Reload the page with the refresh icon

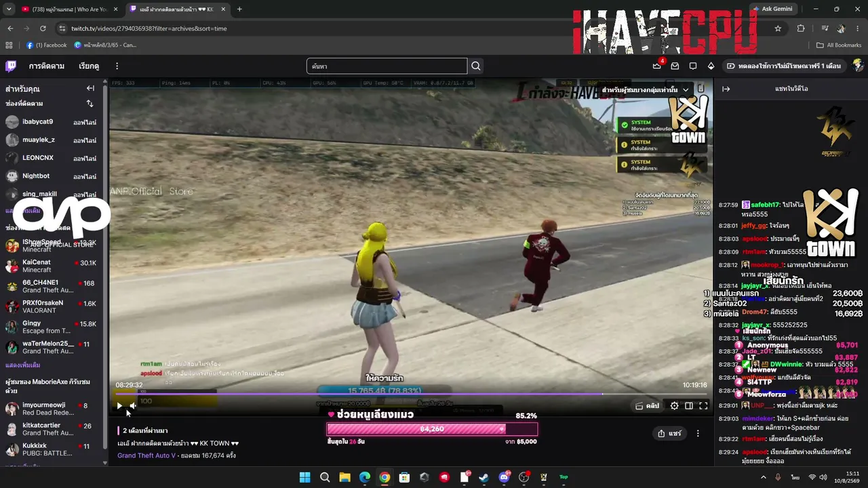coord(43,28)
